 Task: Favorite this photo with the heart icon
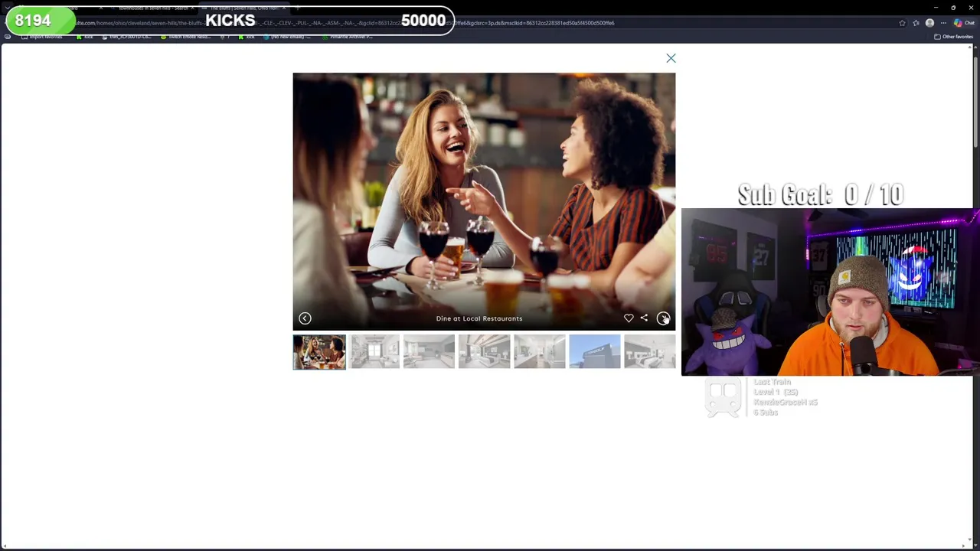(629, 318)
